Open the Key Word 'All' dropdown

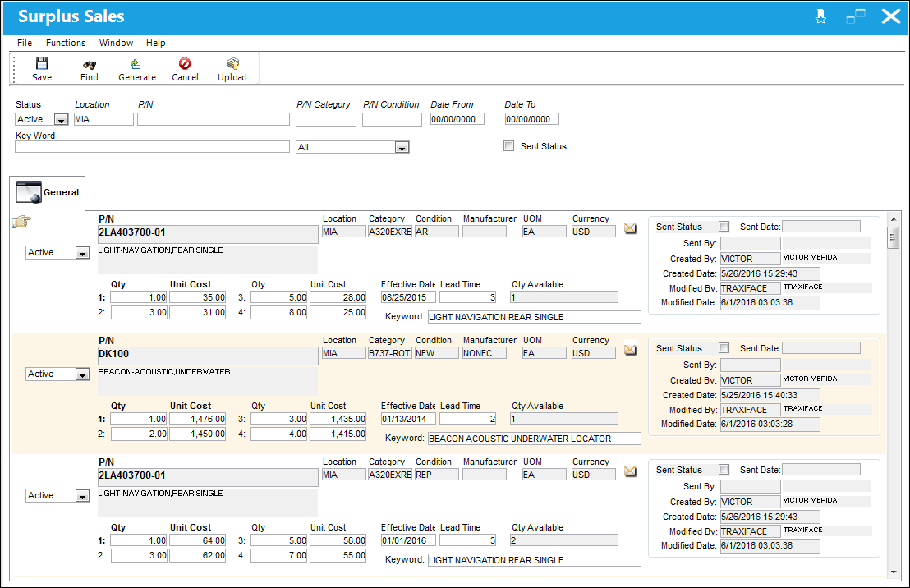(402, 148)
